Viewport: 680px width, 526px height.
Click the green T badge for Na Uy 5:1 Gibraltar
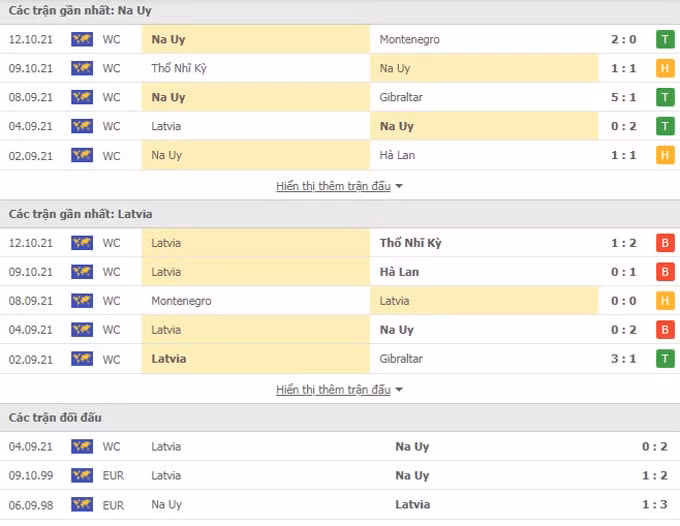pyautogui.click(x=665, y=97)
